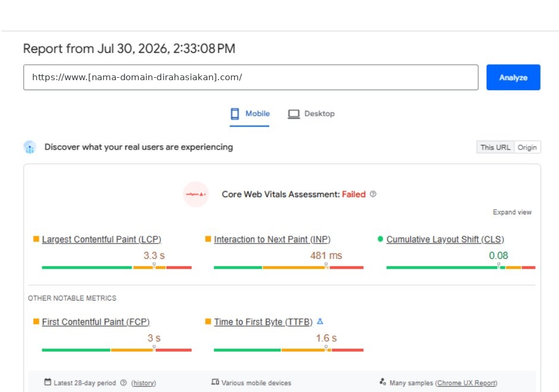Screen dimensions: 559x392
Task: Click the devices icon by Various mobile devices
Action: (215, 382)
